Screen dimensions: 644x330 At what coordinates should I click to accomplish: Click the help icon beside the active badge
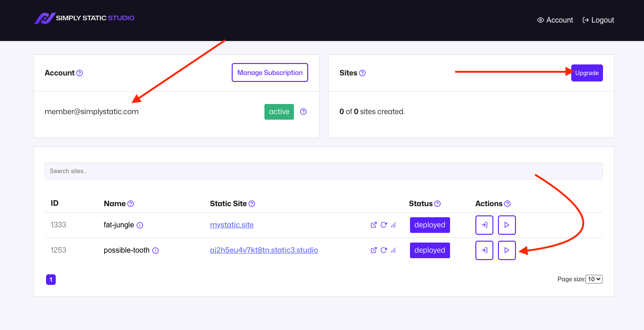(x=303, y=112)
